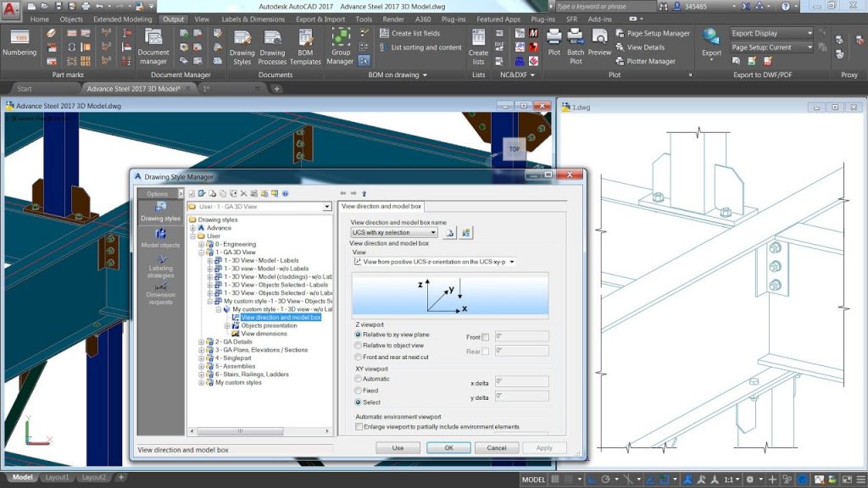The width and height of the screenshot is (868, 488).
Task: Switch to Extended Modeling tab
Action: [122, 19]
